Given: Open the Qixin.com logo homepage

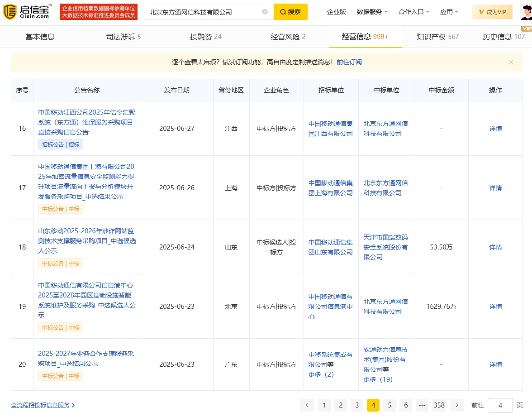Looking at the screenshot, I should (x=28, y=12).
